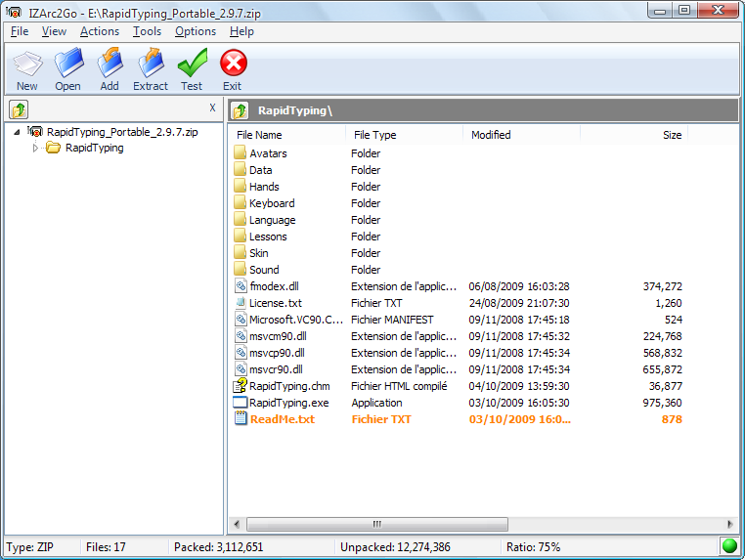Click the msvcr90.dll file icon
745x560 pixels.
(x=241, y=369)
